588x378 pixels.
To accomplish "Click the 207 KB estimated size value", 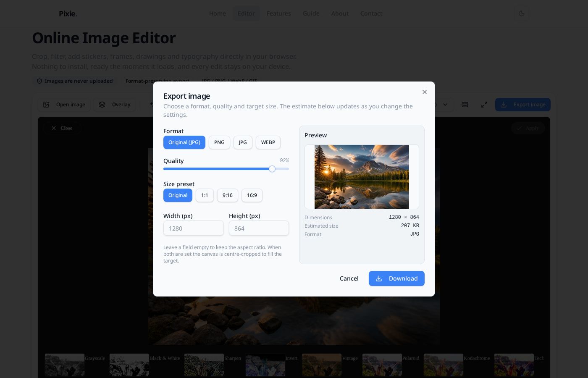I will (410, 226).
